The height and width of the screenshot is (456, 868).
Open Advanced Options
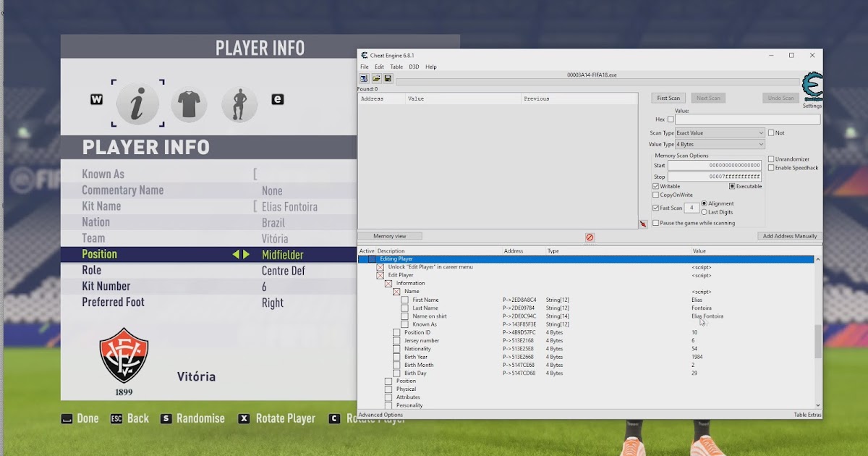[380, 415]
